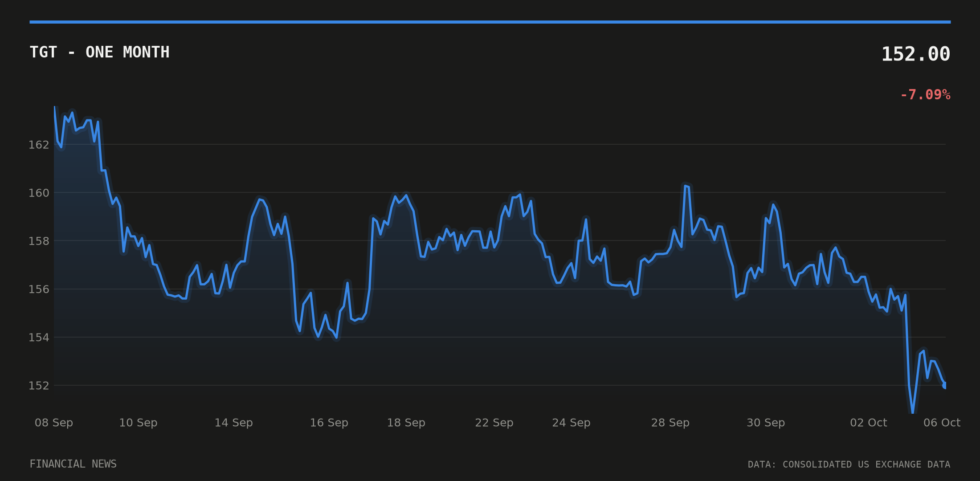The height and width of the screenshot is (481, 980).
Task: Click the 28 Sep date label
Action: pyautogui.click(x=670, y=423)
